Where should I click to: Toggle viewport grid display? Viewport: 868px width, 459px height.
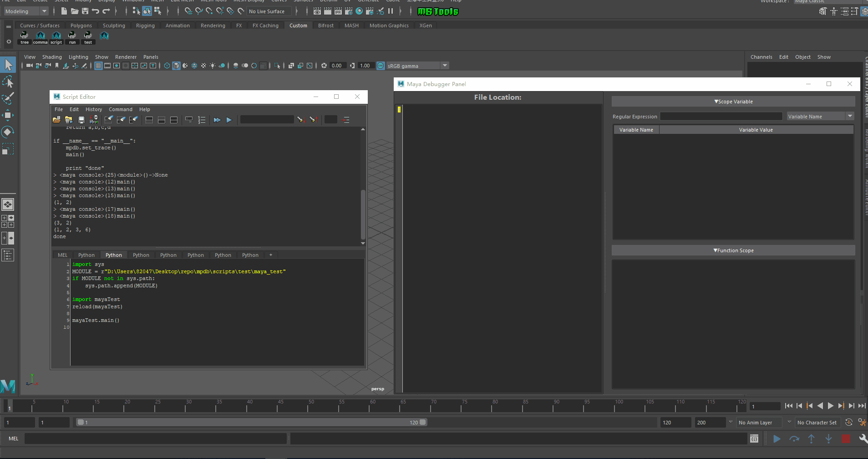(x=98, y=66)
